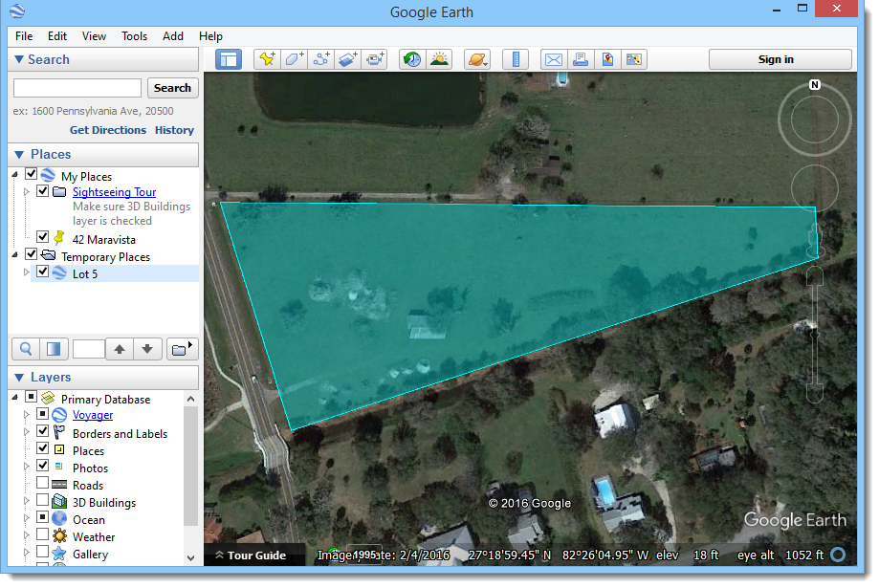Collapse the Primary Database tree
The height and width of the screenshot is (588, 879).
coord(15,398)
